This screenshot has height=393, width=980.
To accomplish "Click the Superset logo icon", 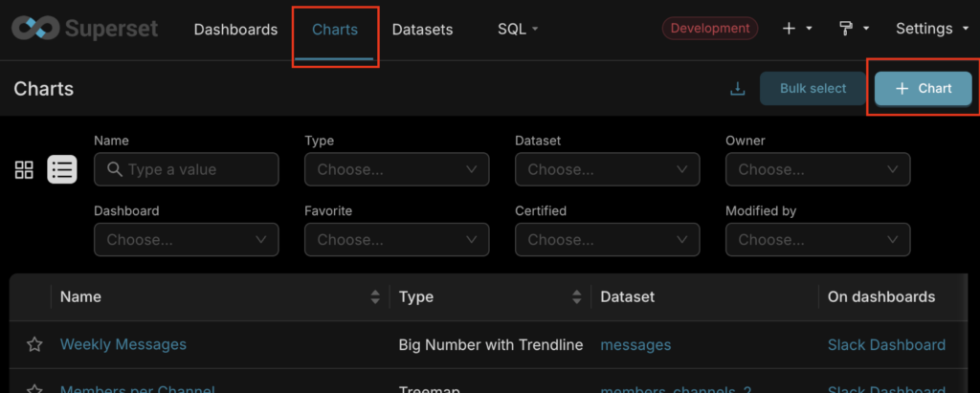I will (35, 29).
